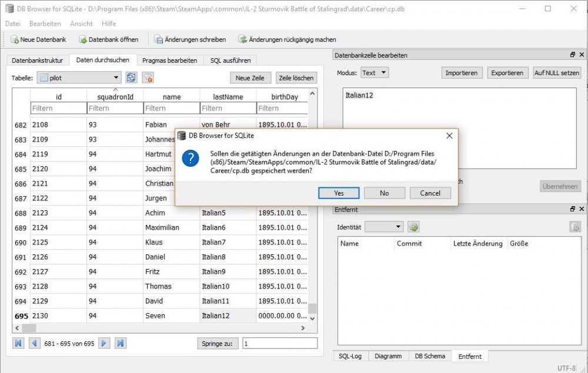Click the Springe zu row number field
588x373 pixels.
coord(279,344)
